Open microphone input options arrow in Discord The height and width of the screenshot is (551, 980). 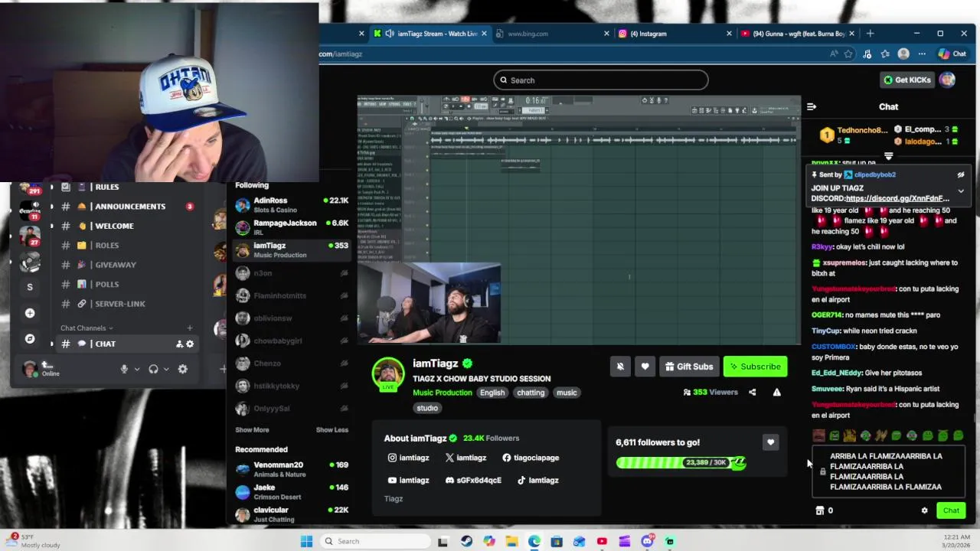[x=137, y=369]
